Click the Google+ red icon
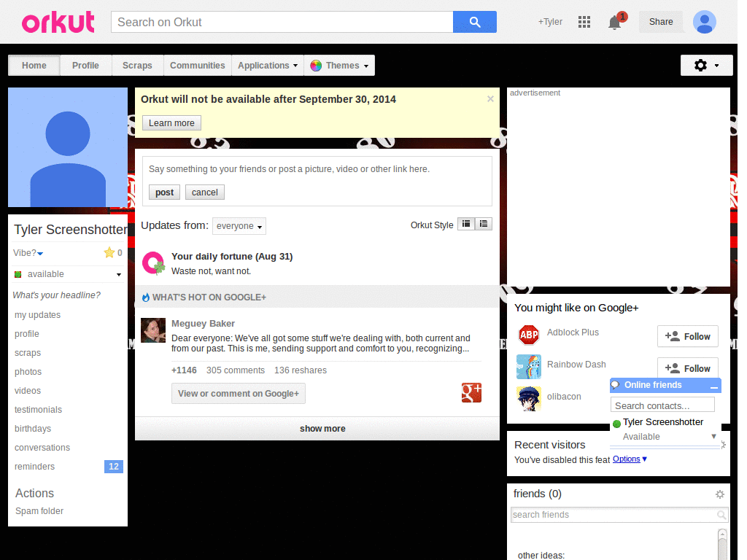The image size is (747, 560). pyautogui.click(x=471, y=393)
